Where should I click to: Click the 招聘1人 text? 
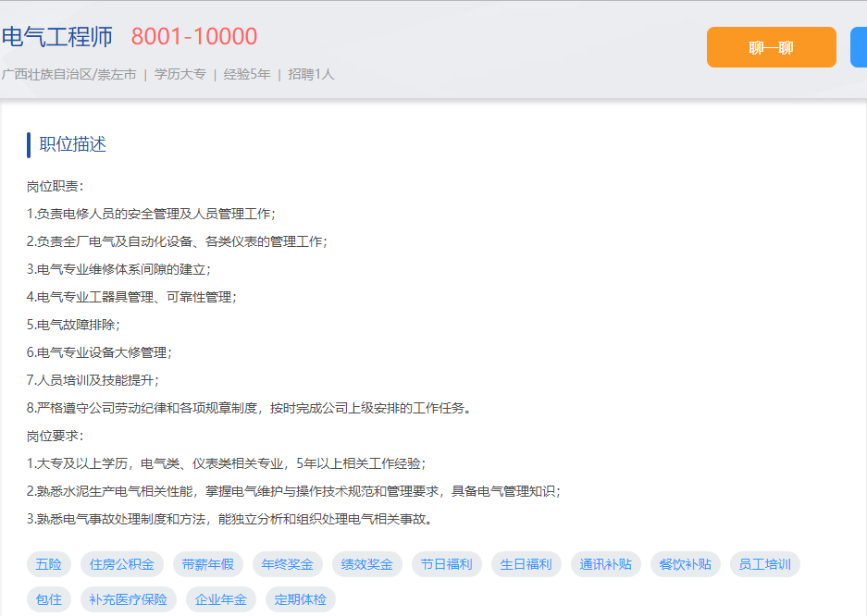point(311,74)
